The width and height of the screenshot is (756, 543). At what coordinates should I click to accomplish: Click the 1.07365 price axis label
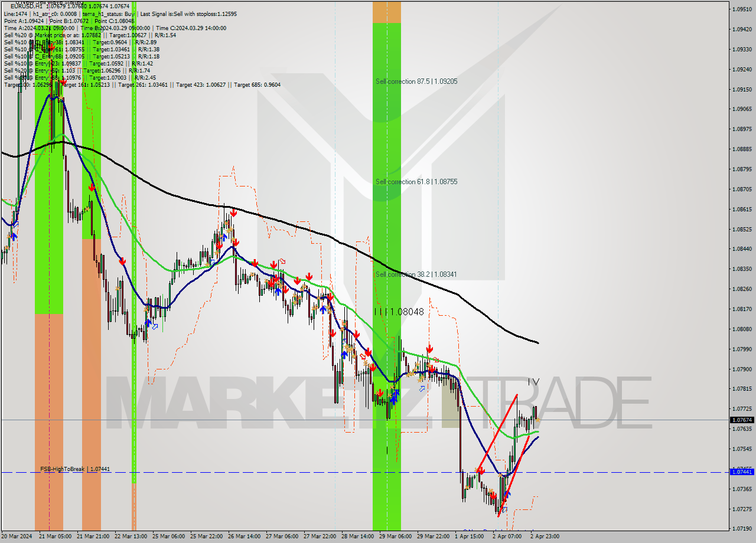pyautogui.click(x=742, y=489)
